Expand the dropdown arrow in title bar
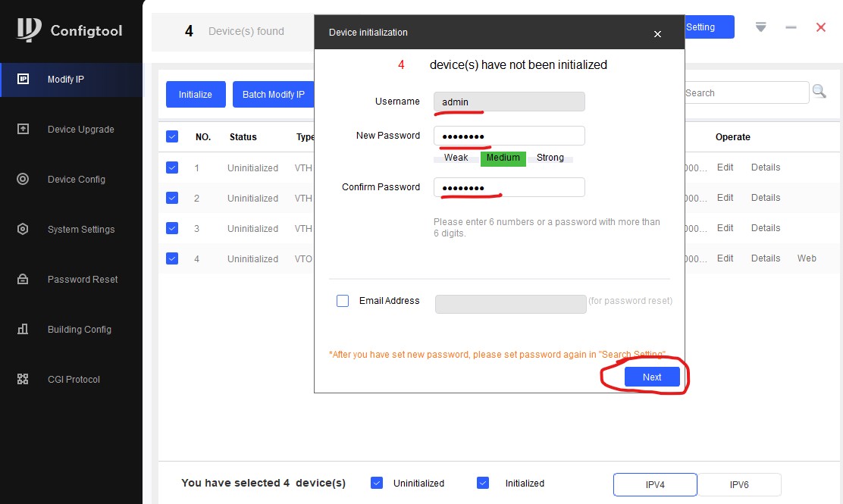The height and width of the screenshot is (504, 843). [x=760, y=27]
